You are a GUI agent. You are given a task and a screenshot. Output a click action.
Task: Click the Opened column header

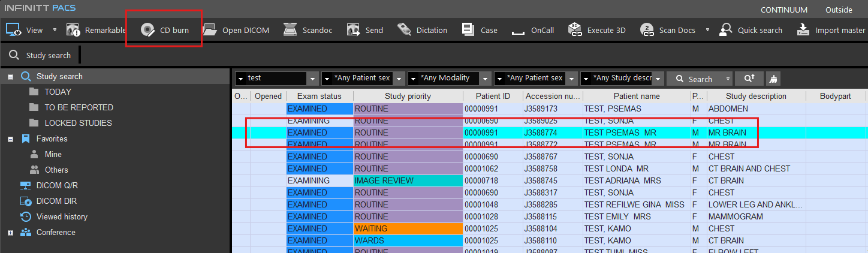268,96
